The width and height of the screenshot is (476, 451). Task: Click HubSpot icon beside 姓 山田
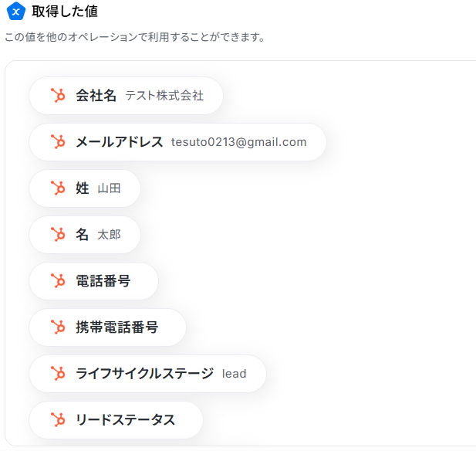(57, 188)
